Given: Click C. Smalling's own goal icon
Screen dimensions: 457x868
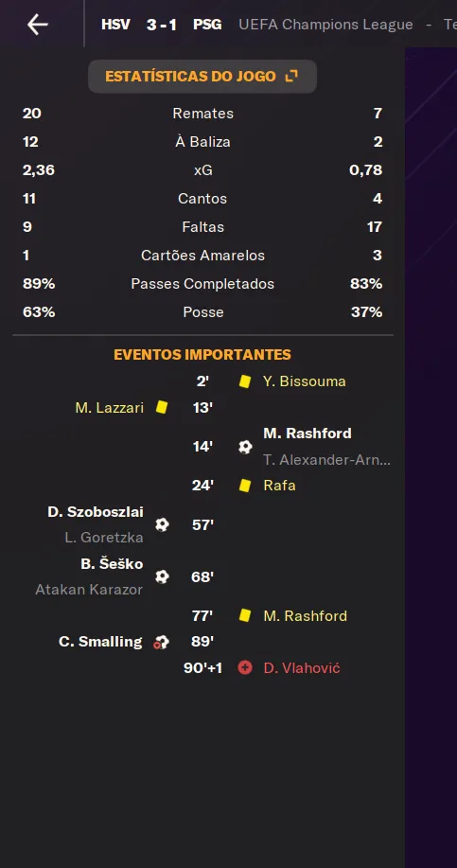Looking at the screenshot, I should pyautogui.click(x=161, y=642).
